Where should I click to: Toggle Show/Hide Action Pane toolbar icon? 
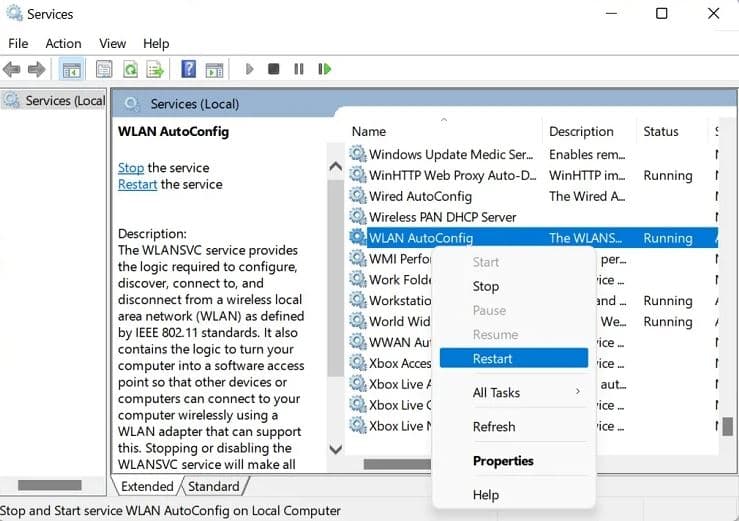(214, 70)
